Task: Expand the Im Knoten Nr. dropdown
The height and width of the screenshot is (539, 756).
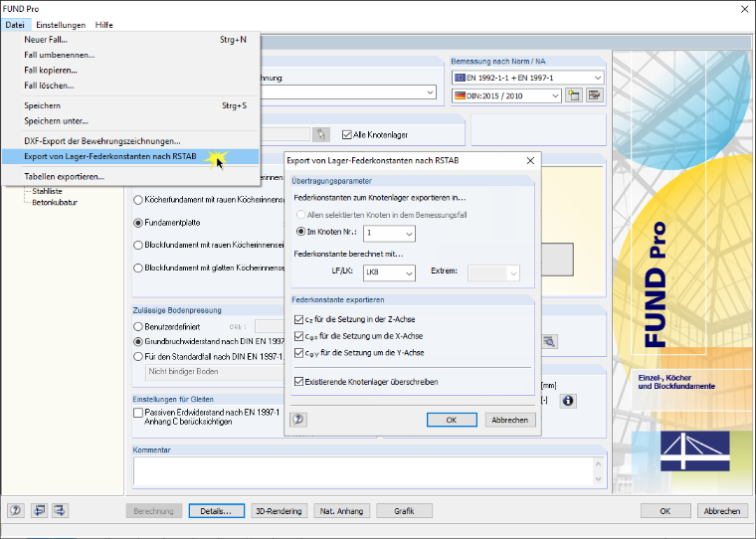Action: click(389, 234)
